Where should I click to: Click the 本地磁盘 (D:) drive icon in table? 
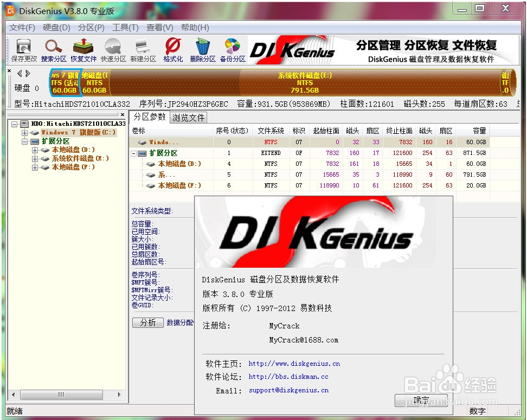(151, 164)
